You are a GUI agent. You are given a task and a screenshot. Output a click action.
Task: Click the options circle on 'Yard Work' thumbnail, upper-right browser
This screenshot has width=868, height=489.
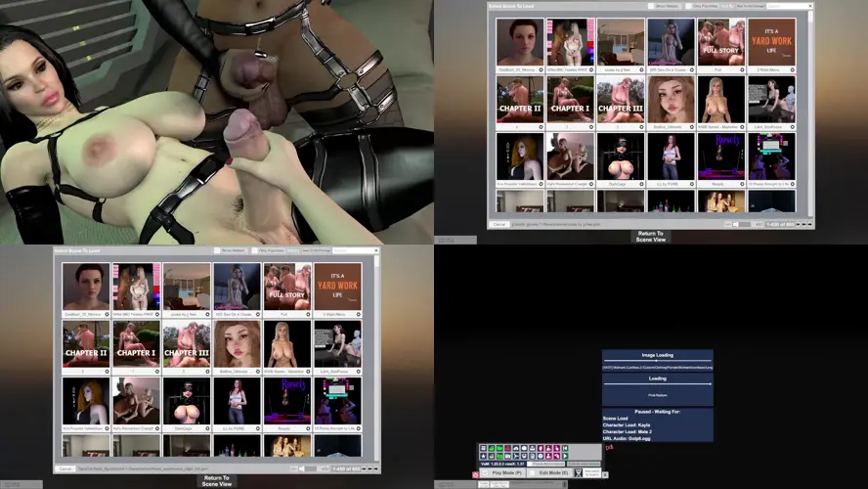[793, 70]
